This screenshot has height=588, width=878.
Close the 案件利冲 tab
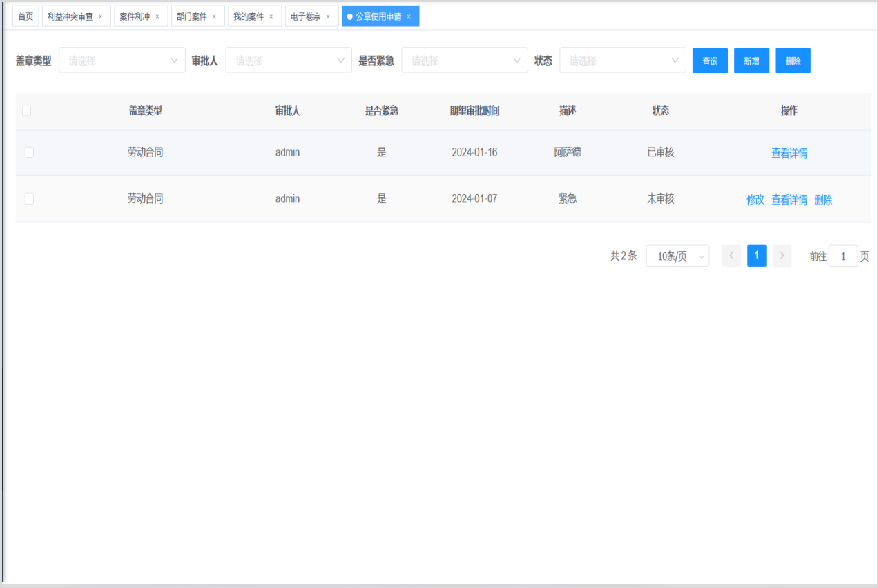[157, 17]
